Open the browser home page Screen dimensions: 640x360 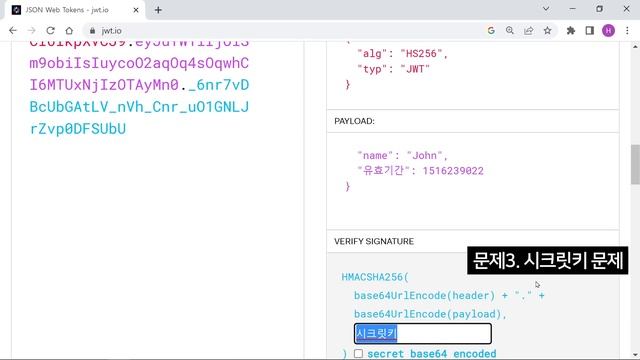pyautogui.click(x=69, y=31)
